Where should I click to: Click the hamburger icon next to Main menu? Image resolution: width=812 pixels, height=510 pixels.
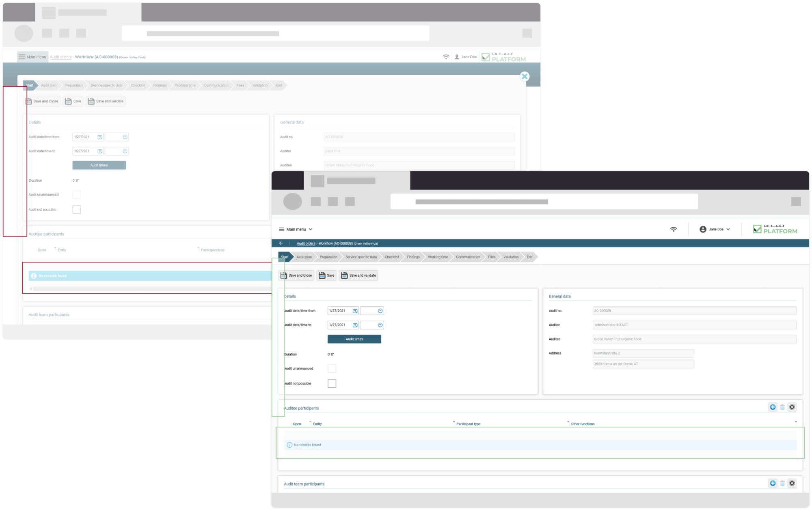[281, 229]
